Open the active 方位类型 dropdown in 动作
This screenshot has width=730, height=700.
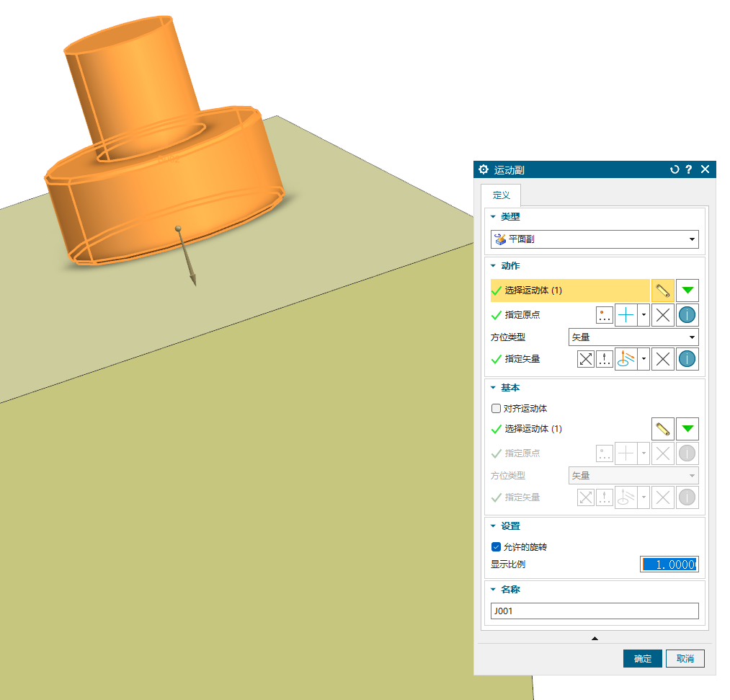pos(633,337)
